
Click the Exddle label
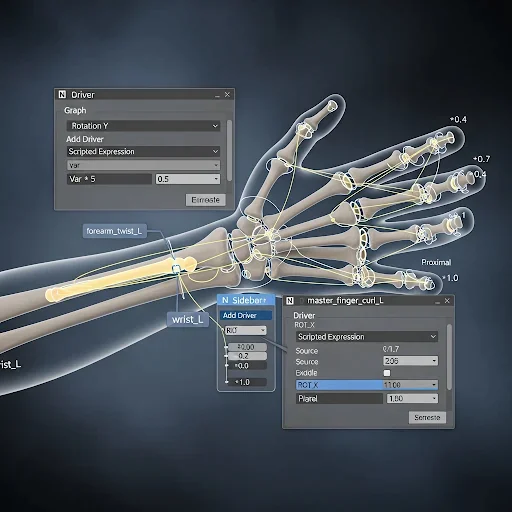tap(306, 373)
